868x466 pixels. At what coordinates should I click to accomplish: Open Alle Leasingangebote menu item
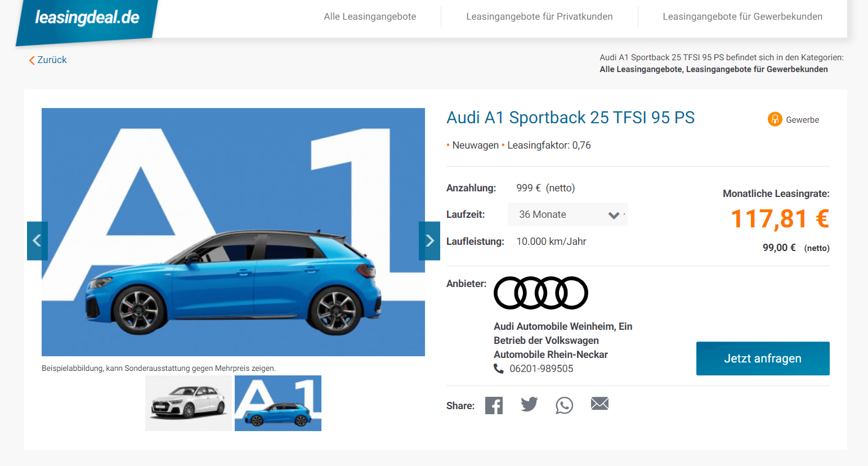pos(370,16)
